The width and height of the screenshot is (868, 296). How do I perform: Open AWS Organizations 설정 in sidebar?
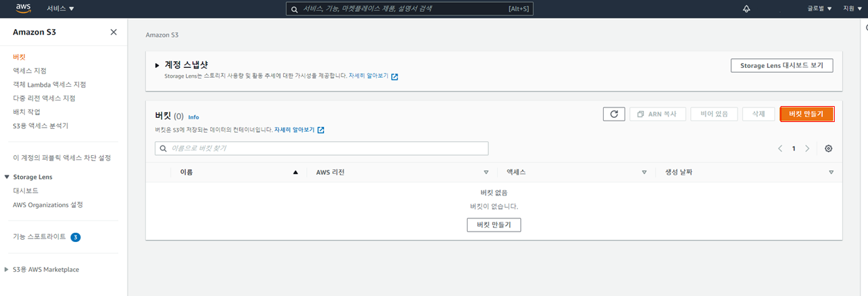tap(48, 204)
